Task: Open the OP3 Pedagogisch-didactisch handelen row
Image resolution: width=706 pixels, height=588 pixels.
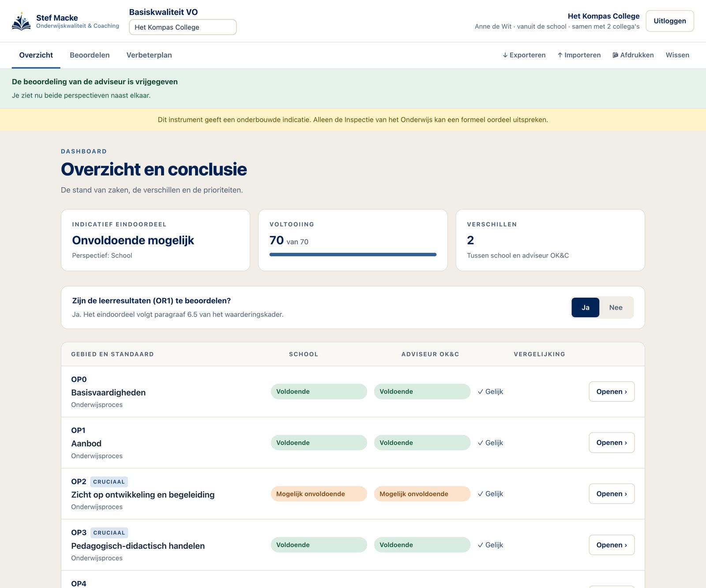Action: pyautogui.click(x=612, y=545)
